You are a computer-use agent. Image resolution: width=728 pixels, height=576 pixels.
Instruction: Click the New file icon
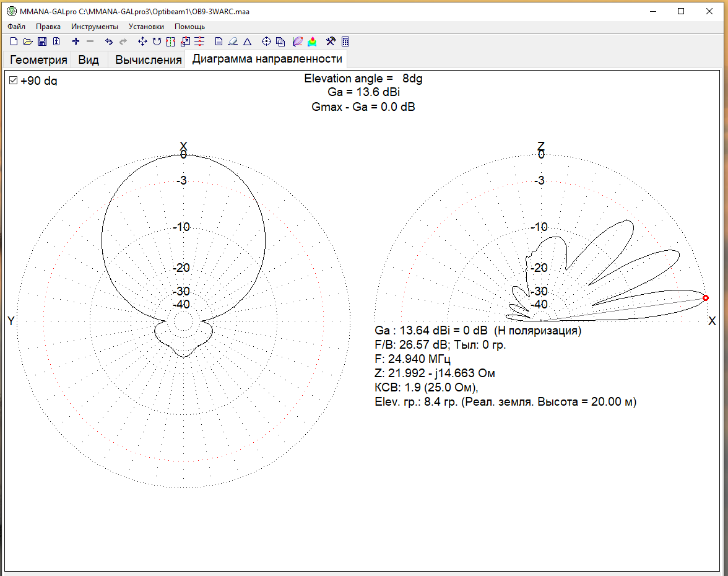tap(14, 41)
